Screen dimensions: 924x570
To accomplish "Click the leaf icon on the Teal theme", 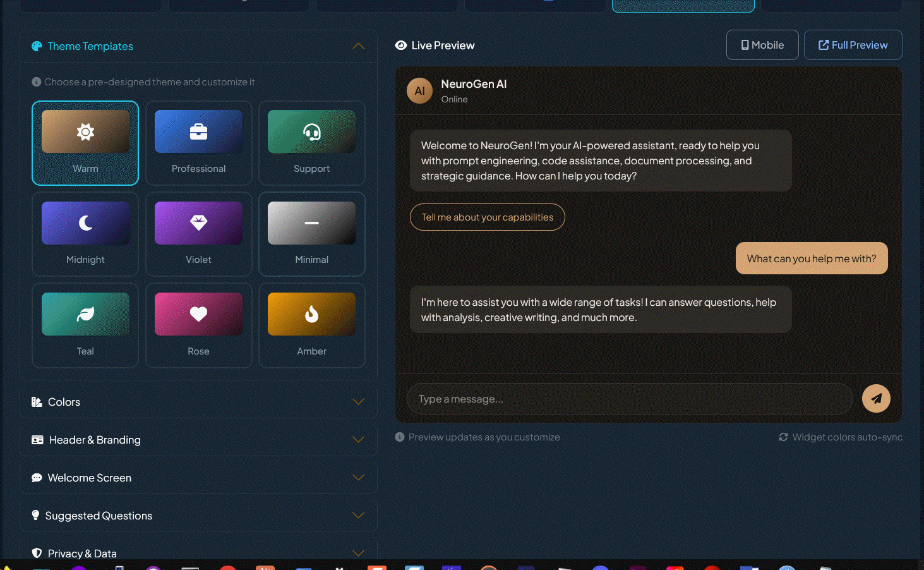I will [85, 313].
